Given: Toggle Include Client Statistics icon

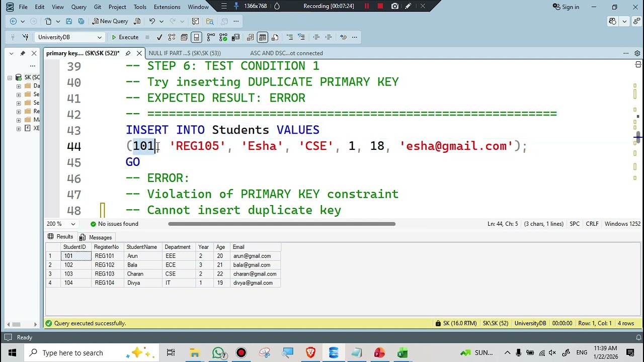Looking at the screenshot, I should [x=235, y=37].
